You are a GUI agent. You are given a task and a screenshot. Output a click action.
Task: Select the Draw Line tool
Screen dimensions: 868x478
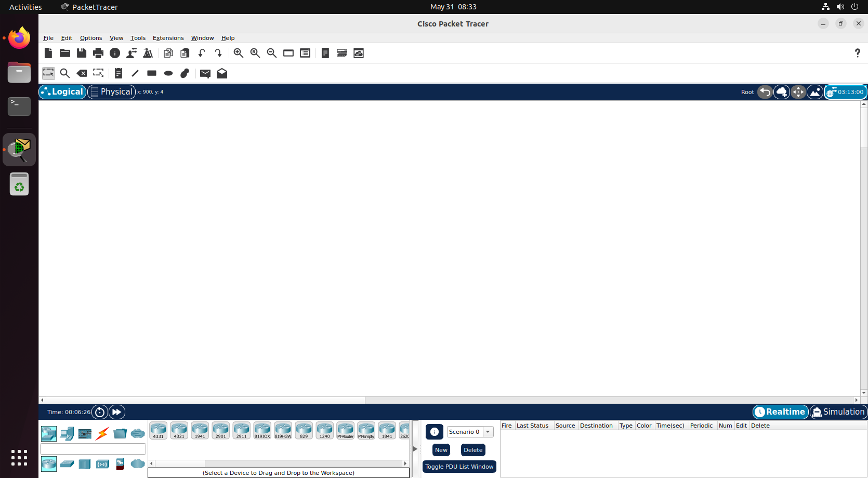135,73
